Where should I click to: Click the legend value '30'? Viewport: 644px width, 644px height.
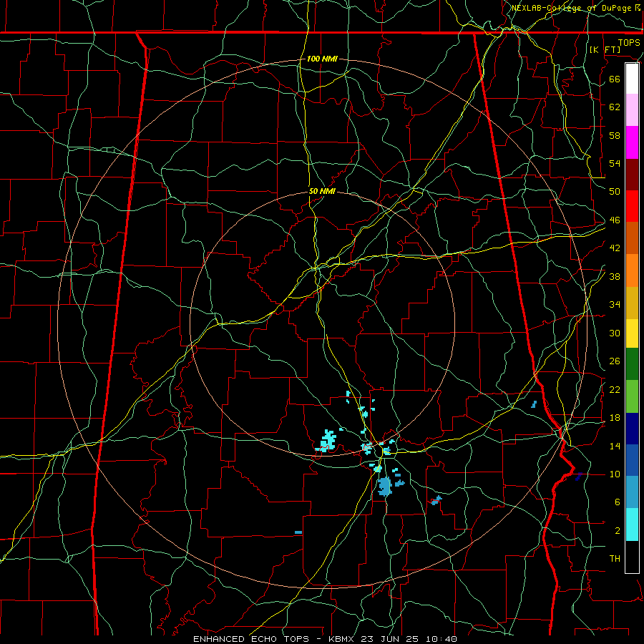[x=615, y=333]
